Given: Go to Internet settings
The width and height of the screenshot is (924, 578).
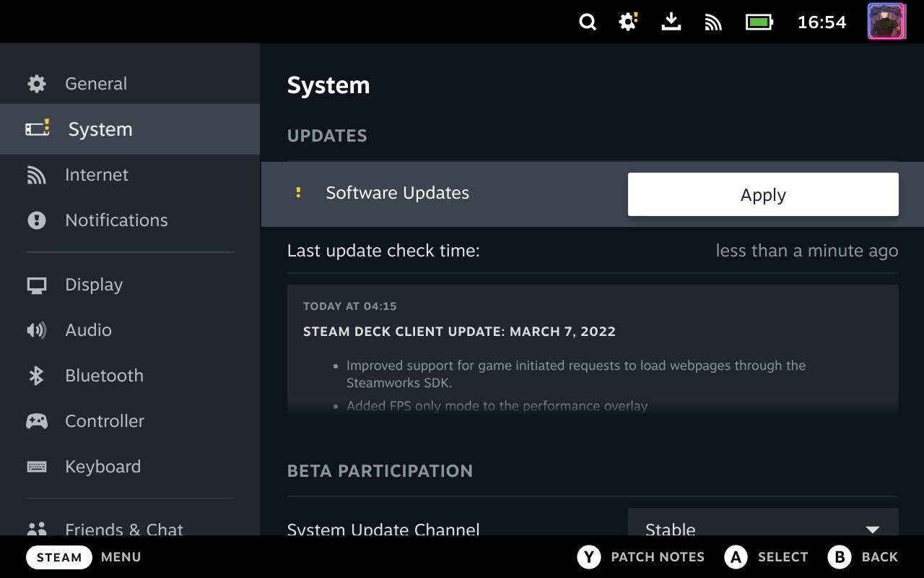Looking at the screenshot, I should point(130,175).
